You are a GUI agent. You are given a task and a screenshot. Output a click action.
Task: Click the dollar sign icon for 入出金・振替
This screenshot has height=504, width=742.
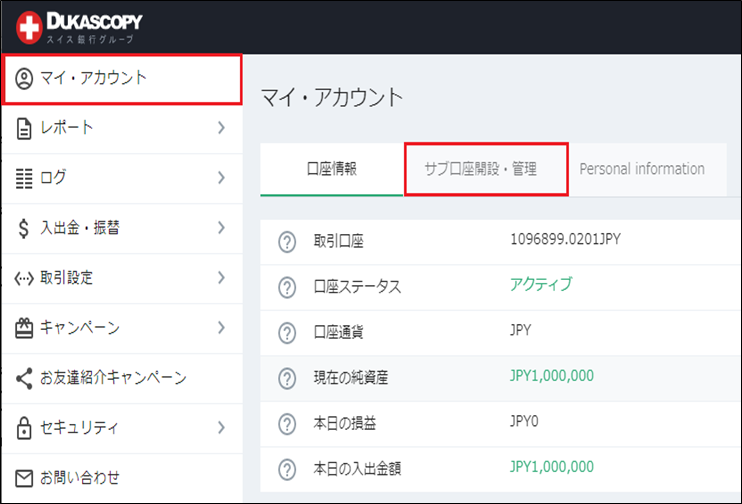pos(23,229)
